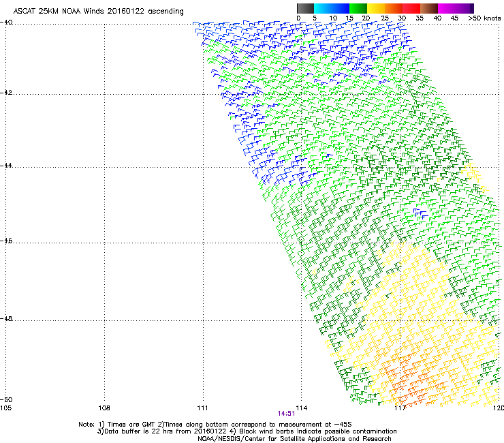Click the brown 35-40 knots color swatch
Screen dimensions: 504x443
429,8
